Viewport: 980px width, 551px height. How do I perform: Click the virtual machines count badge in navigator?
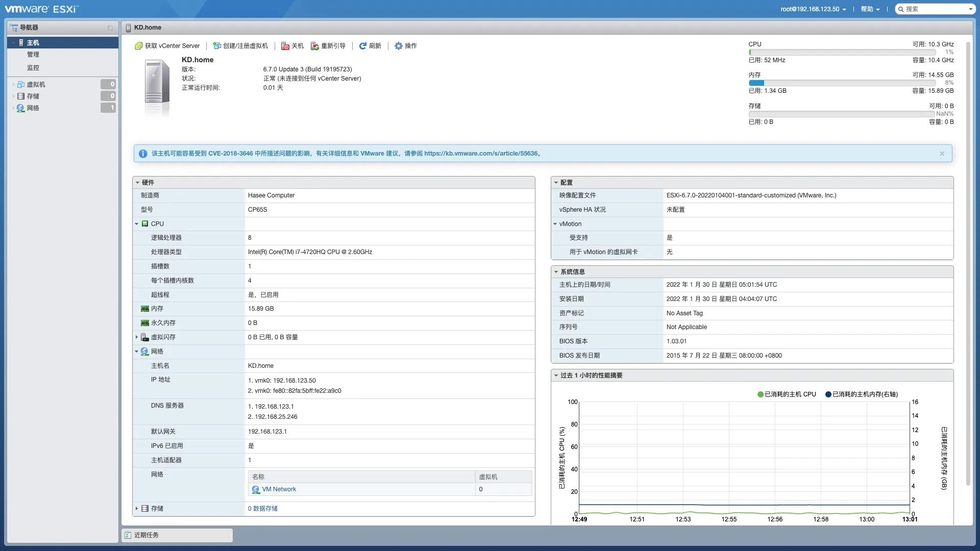(108, 85)
